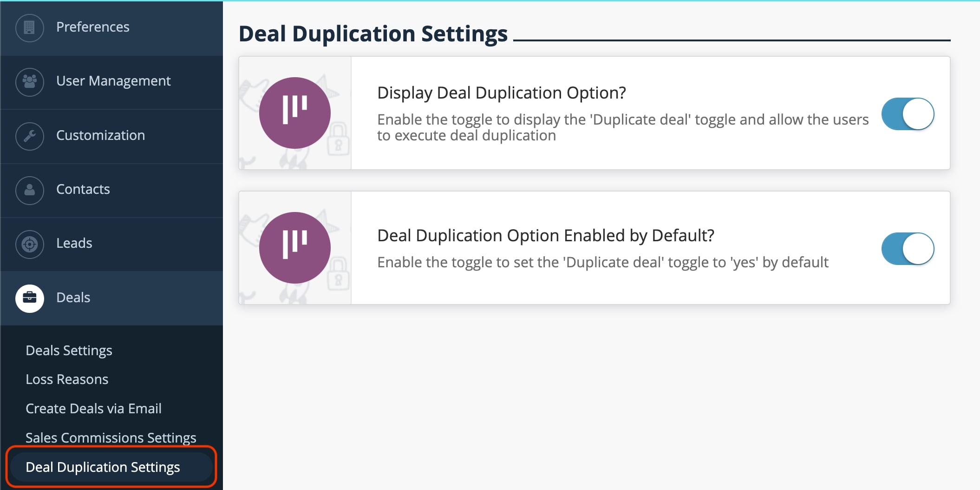The image size is (980, 490).
Task: Open the Loss Reasons page
Action: 67,380
